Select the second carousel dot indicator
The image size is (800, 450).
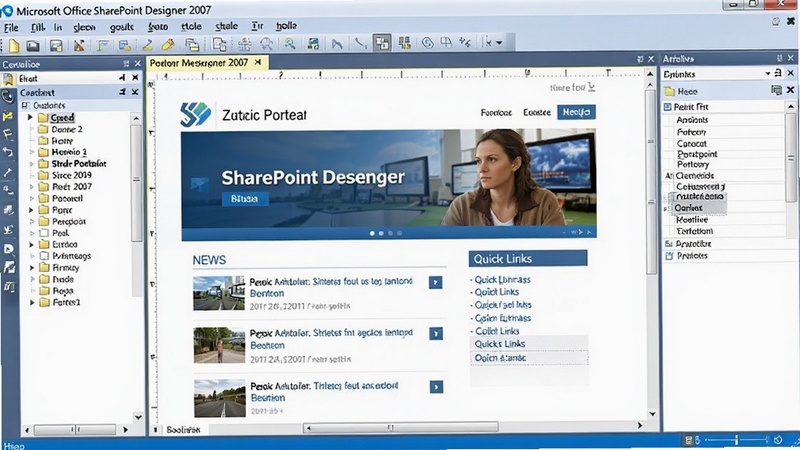[381, 233]
